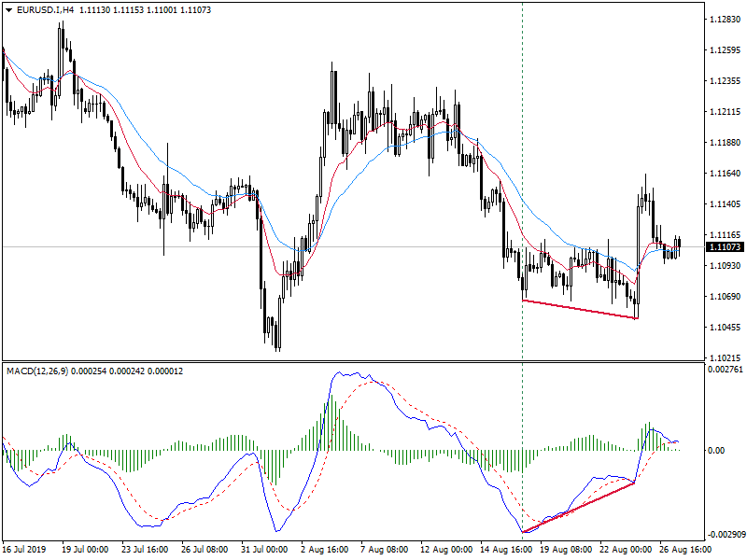Screen dimensions: 747x560
Task: Click the 19 Aug 08:00 time label
Action: [566, 550]
